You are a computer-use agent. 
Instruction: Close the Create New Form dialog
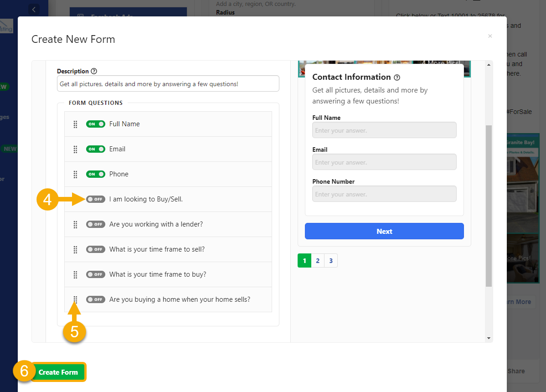point(490,36)
